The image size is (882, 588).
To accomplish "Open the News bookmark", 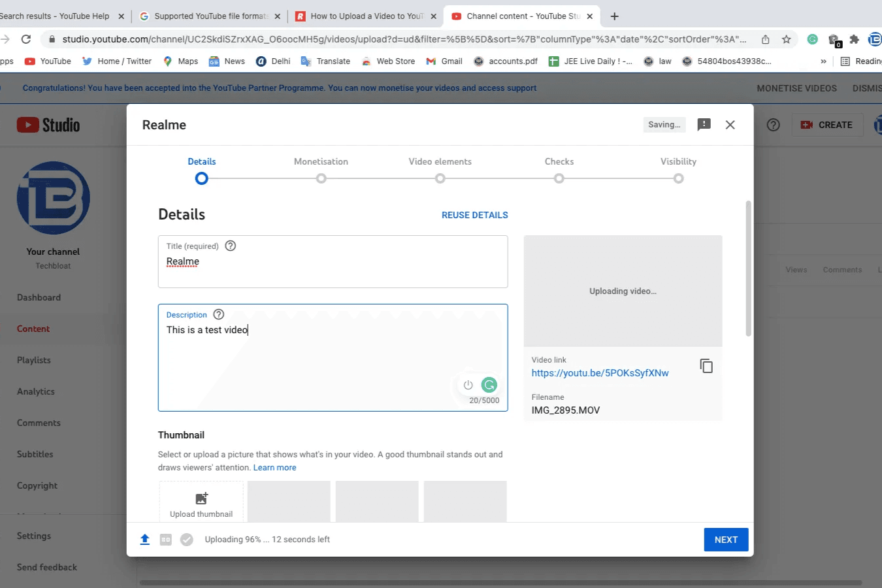I will (x=227, y=61).
